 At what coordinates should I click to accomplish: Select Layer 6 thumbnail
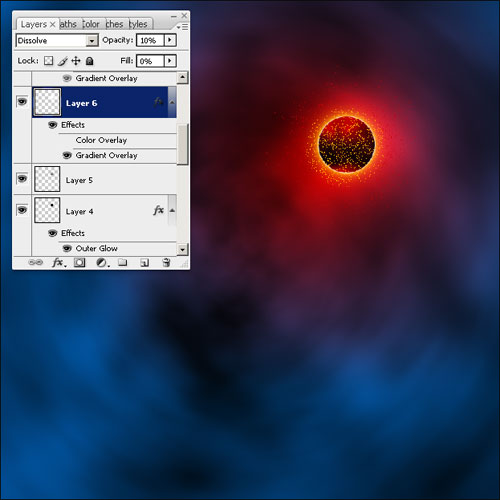click(x=47, y=102)
